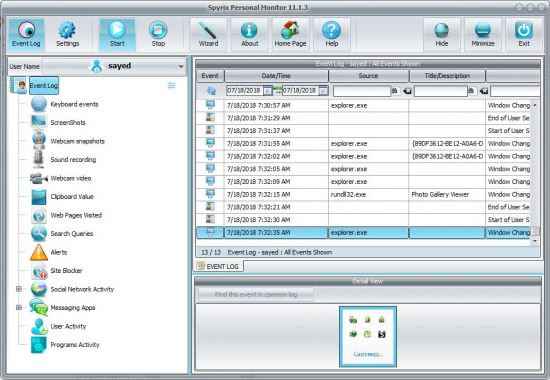Click the event list scrollbar down arrow
This screenshot has height=380, width=550.
535,241
